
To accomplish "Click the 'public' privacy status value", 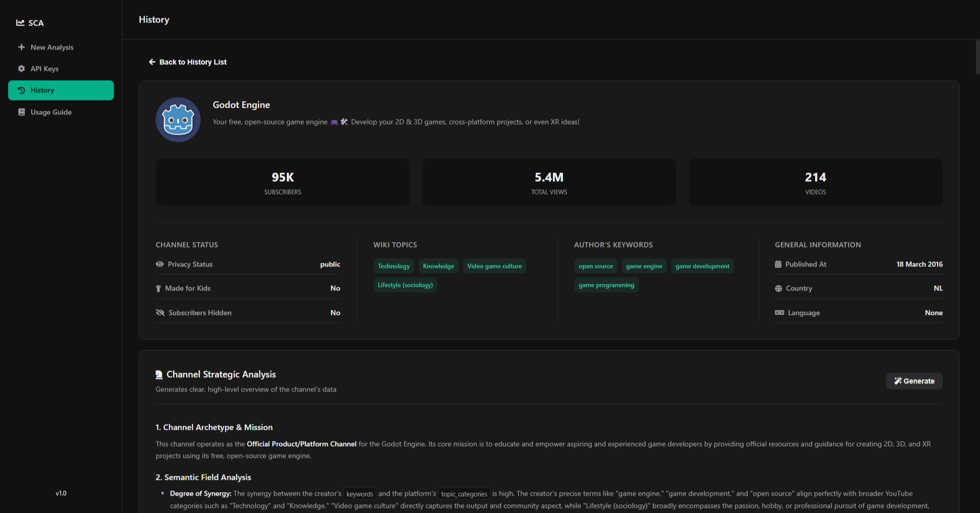I will [330, 264].
